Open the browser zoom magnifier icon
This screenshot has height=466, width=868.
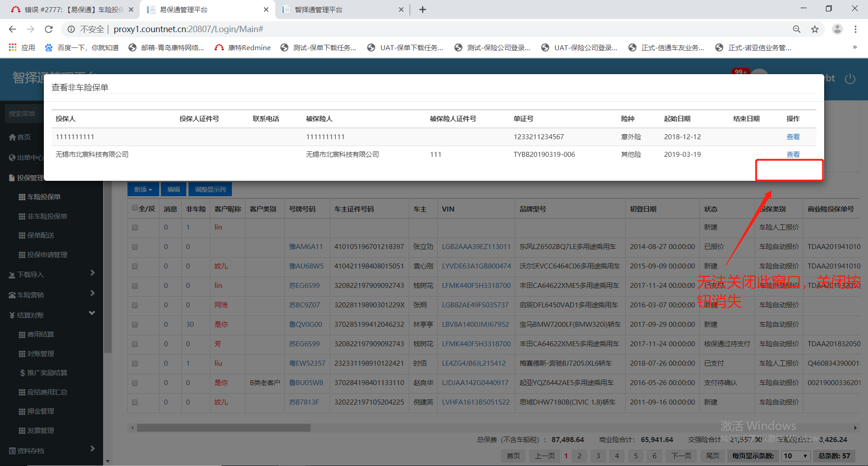coord(797,29)
